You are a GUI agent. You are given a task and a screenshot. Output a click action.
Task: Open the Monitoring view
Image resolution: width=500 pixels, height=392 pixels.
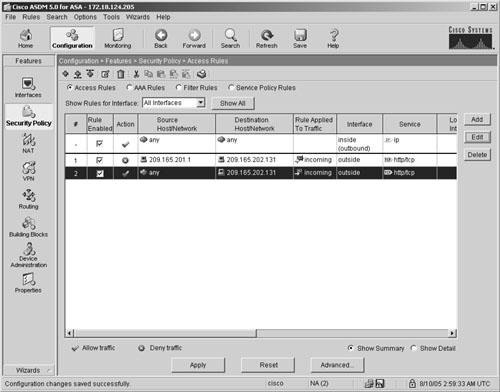click(118, 39)
